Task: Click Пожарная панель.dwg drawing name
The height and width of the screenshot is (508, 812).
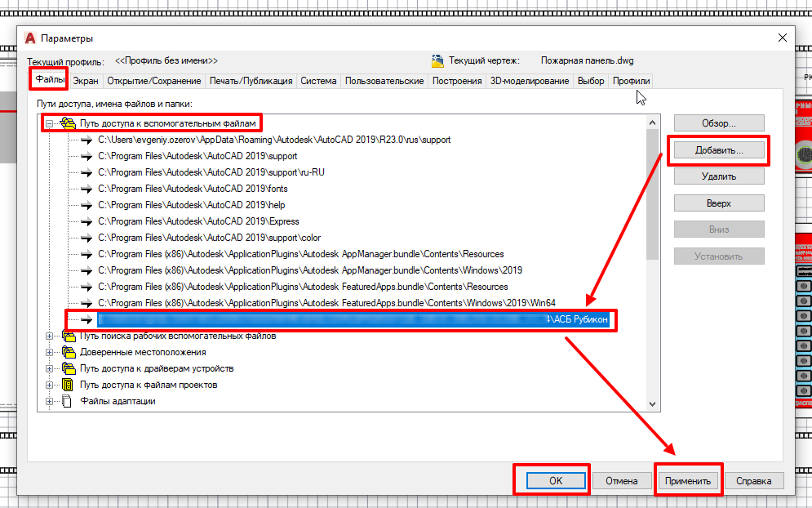Action: 588,60
